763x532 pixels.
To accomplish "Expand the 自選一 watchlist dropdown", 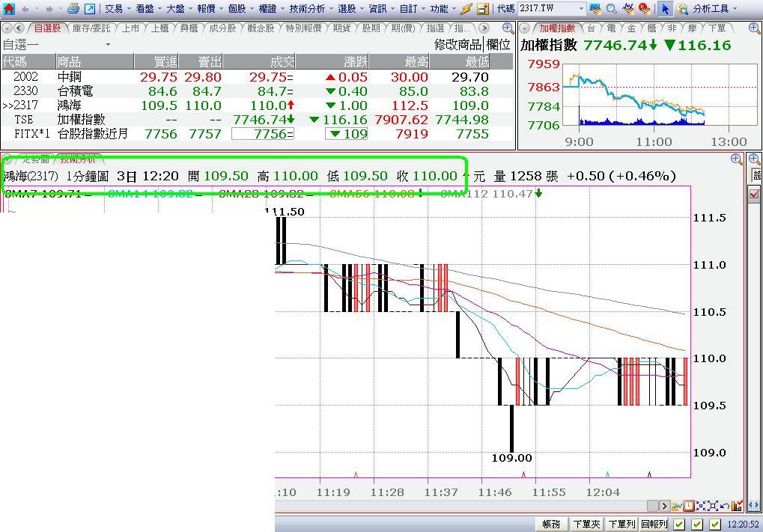I will (x=108, y=45).
